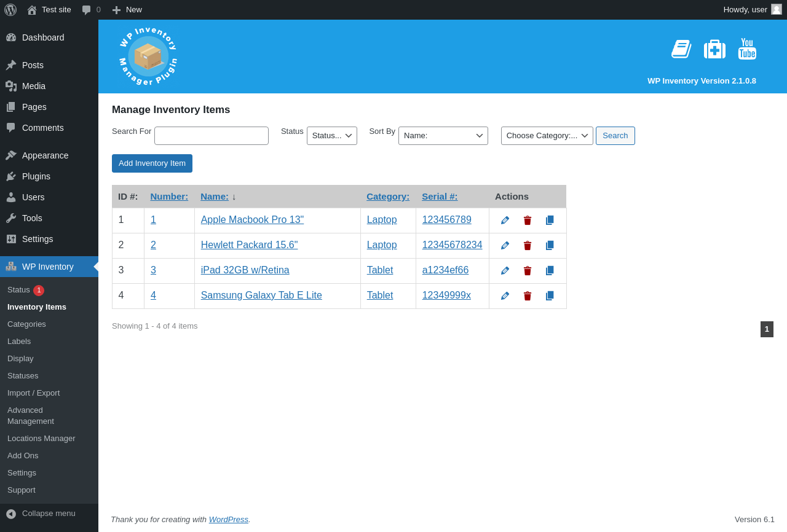Duplicate the iPad 32GB w/Retina item
The height and width of the screenshot is (532, 787).
coord(550,271)
